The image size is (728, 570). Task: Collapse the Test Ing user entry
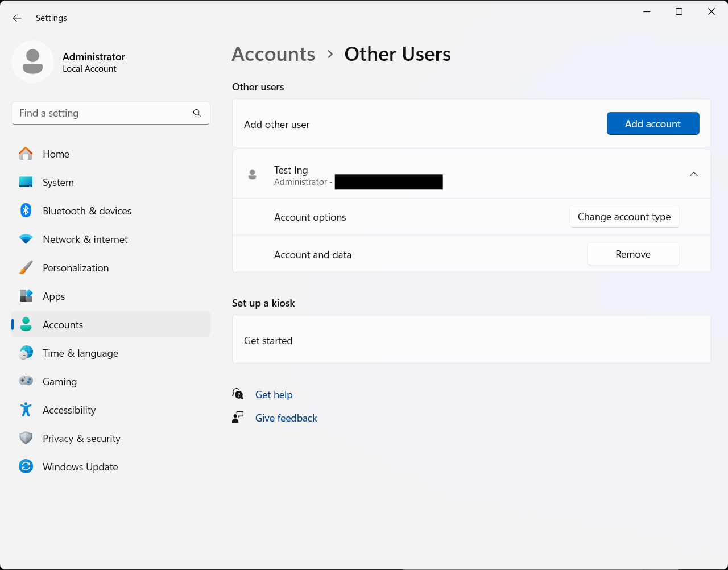coord(693,174)
